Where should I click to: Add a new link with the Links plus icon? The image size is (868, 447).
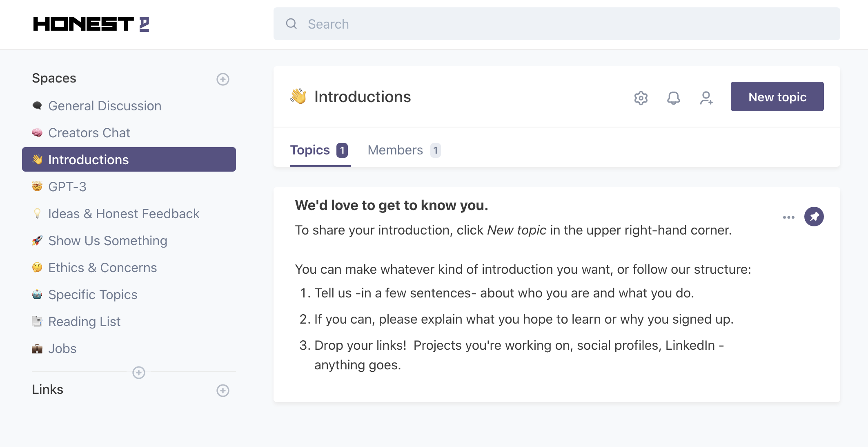(x=223, y=390)
